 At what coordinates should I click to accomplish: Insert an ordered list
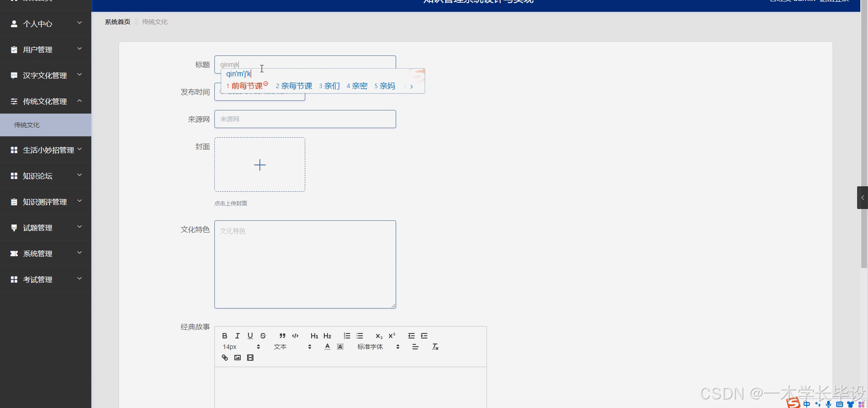tap(347, 336)
